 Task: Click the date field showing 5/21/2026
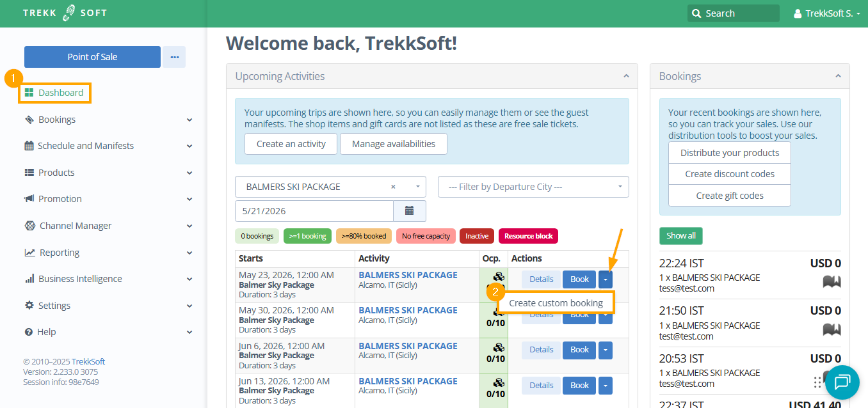(314, 210)
